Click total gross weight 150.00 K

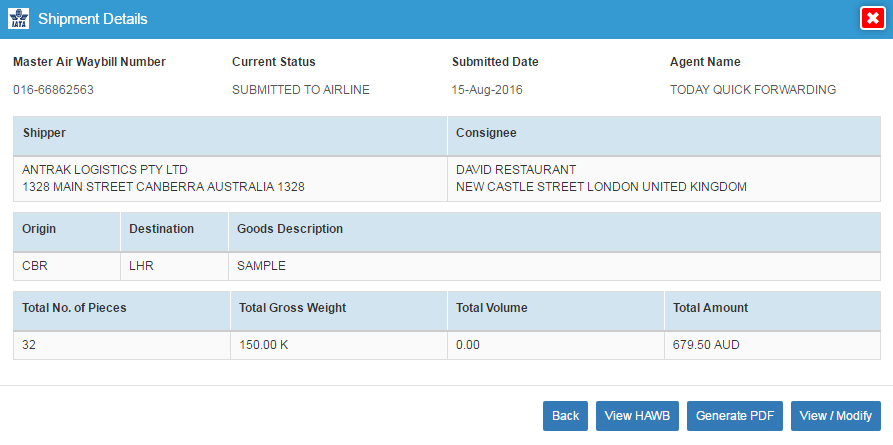(264, 345)
